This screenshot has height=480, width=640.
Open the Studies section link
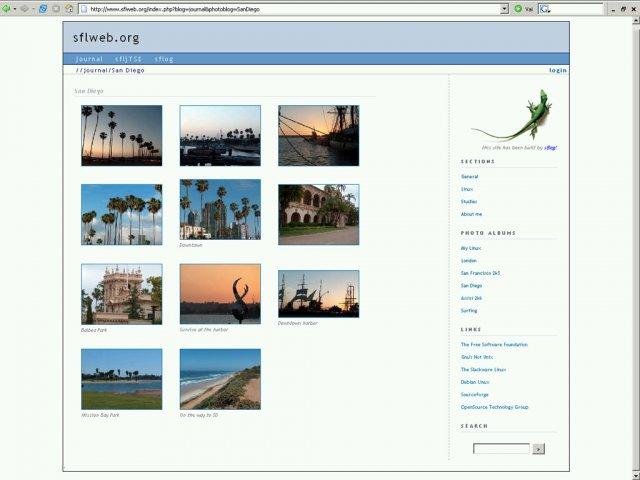tap(469, 202)
